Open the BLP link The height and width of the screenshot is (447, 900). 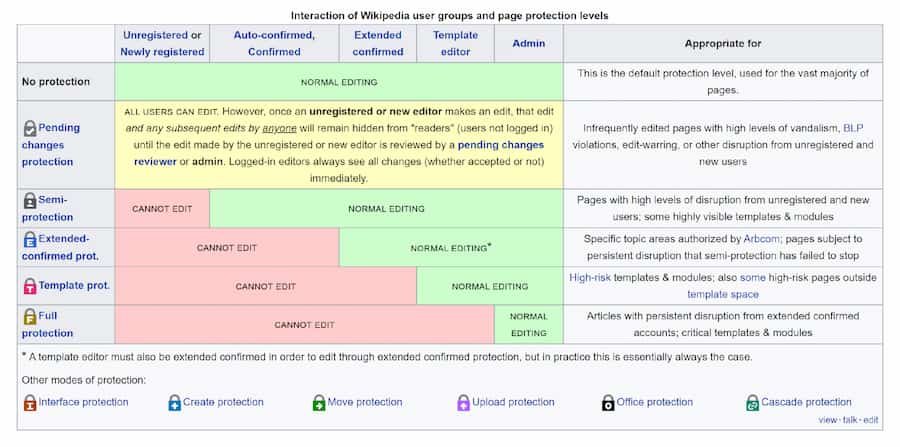pyautogui.click(x=854, y=128)
